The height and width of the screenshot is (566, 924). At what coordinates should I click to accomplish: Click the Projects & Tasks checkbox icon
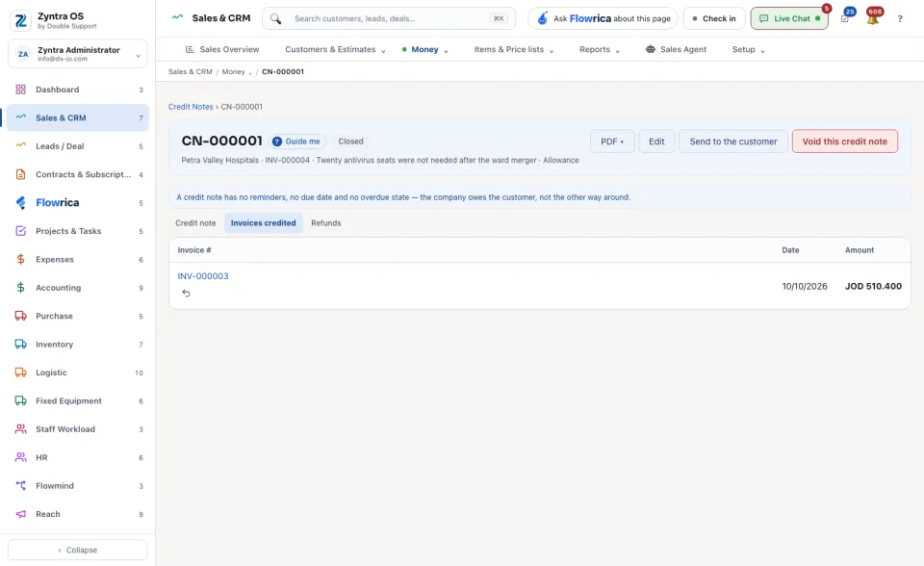[20, 230]
